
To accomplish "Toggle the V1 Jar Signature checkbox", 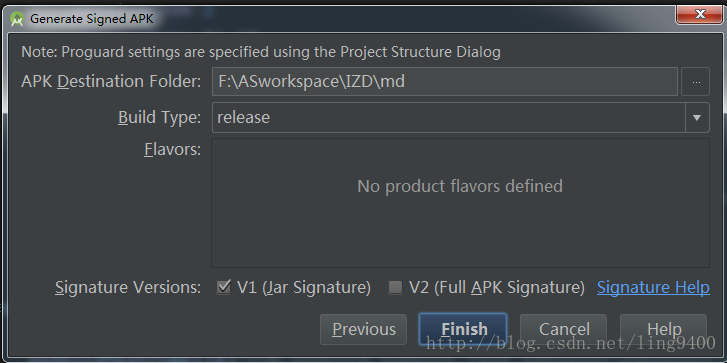I will pos(223,287).
